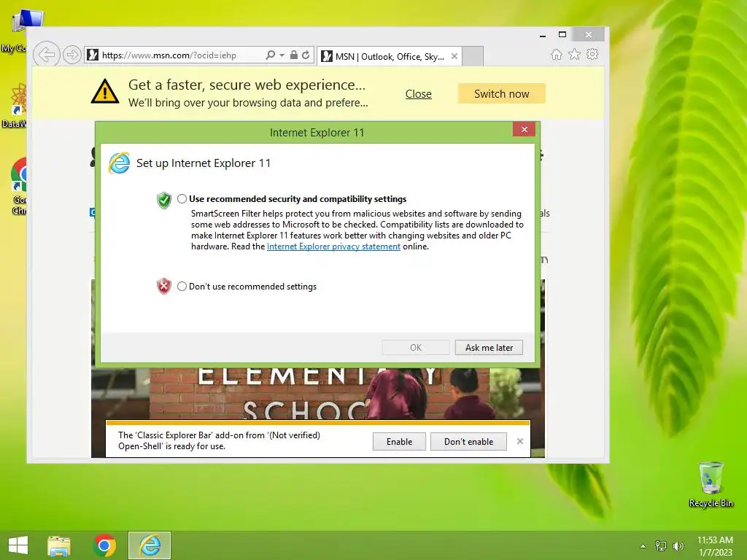The image size is (747, 560).
Task: Click the Internet Explorer taskbar icon
Action: (x=150, y=545)
